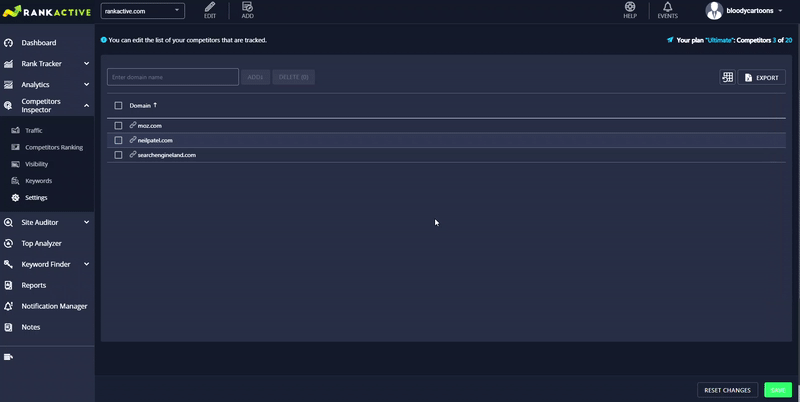Click the DELETE (0) button
Viewport: 800px width, 402px height.
(293, 77)
